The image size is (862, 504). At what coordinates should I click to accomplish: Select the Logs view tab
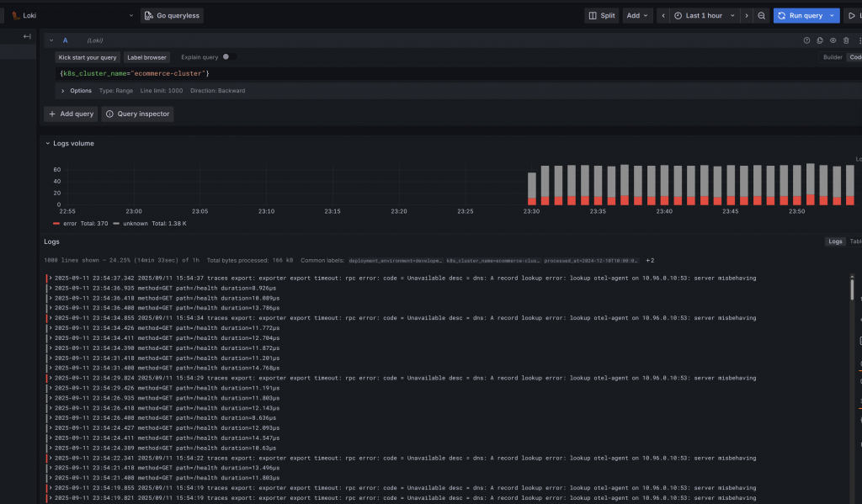pyautogui.click(x=835, y=241)
